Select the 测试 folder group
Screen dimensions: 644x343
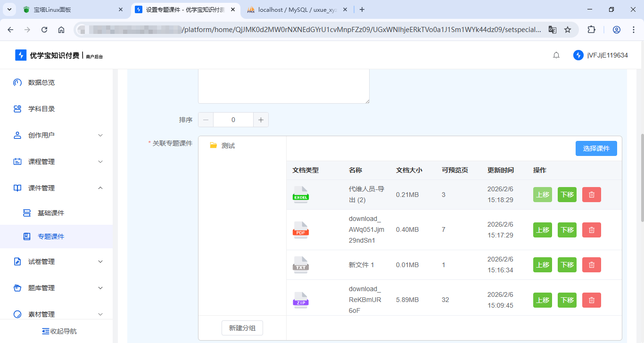coord(228,146)
